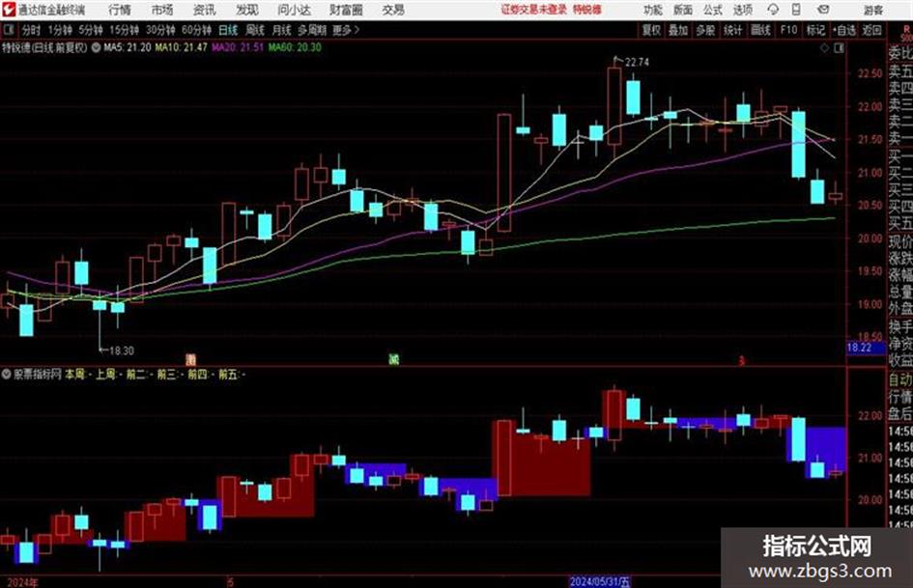Screen dimensions: 913x588
Task: Click the 统计 statistics button
Action: [x=732, y=30]
